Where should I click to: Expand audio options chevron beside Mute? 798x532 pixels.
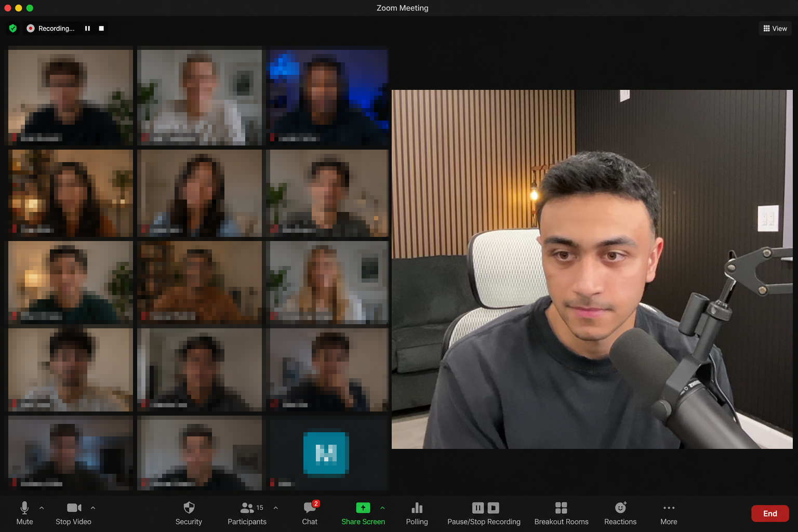42,508
